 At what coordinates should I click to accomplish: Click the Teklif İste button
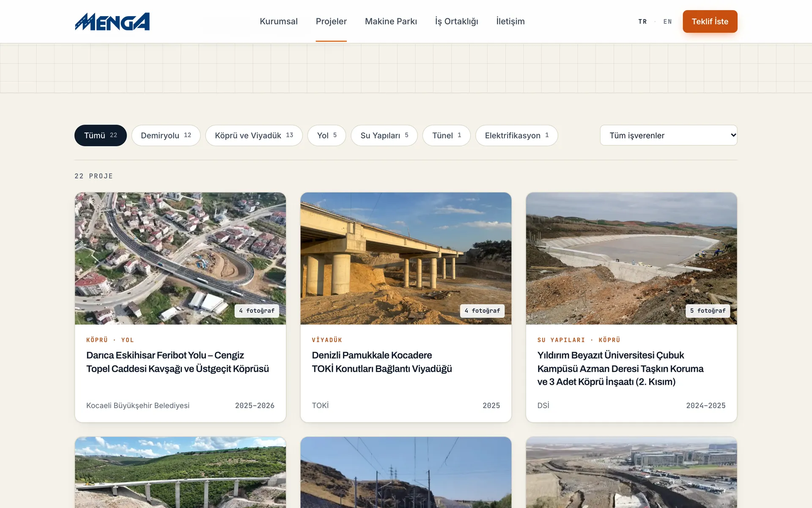pos(710,22)
